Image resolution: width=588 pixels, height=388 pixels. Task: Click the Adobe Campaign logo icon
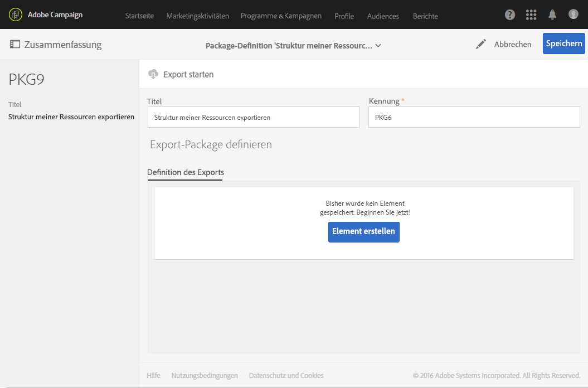click(x=16, y=14)
